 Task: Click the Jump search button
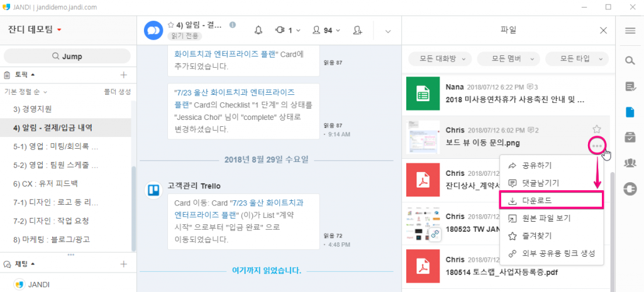68,57
